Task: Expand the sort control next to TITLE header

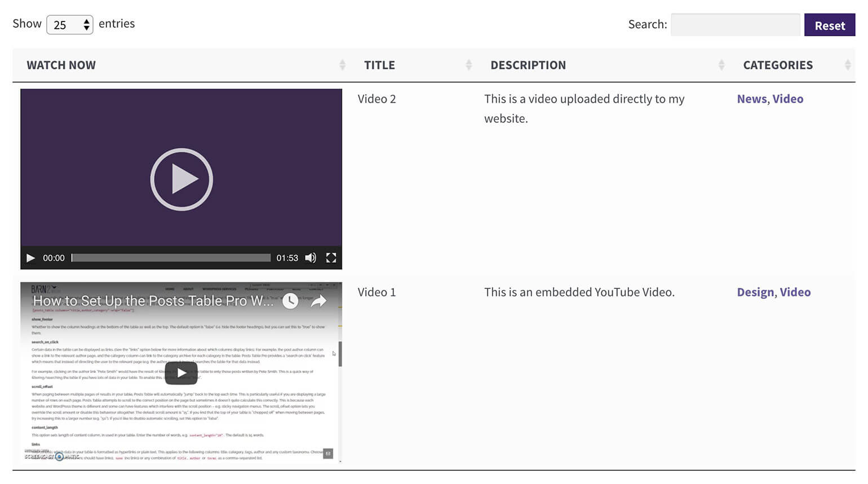Action: coord(468,65)
